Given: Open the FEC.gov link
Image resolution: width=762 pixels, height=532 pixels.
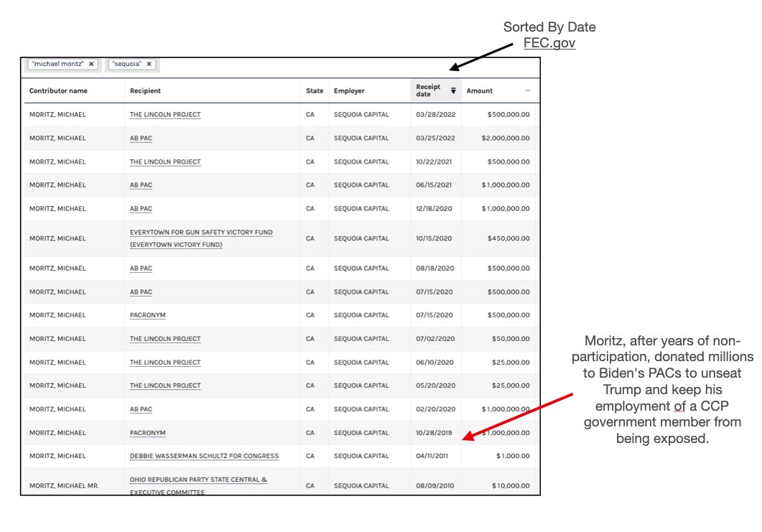Looking at the screenshot, I should (x=549, y=43).
